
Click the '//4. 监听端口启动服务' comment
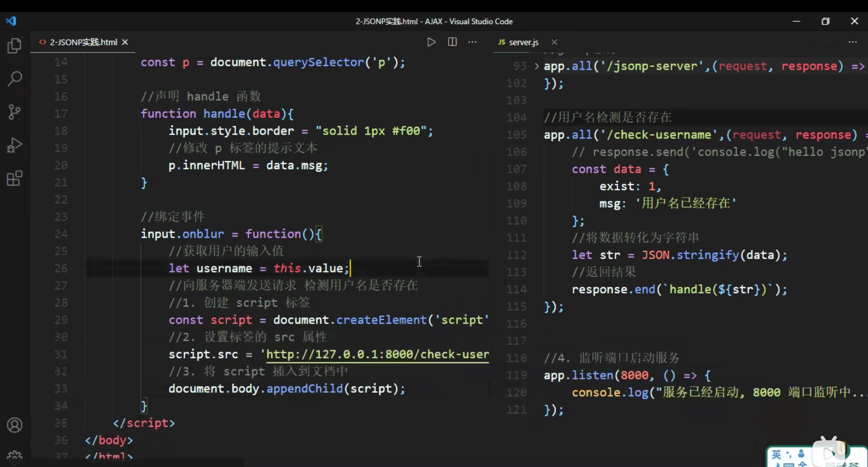[612, 358]
